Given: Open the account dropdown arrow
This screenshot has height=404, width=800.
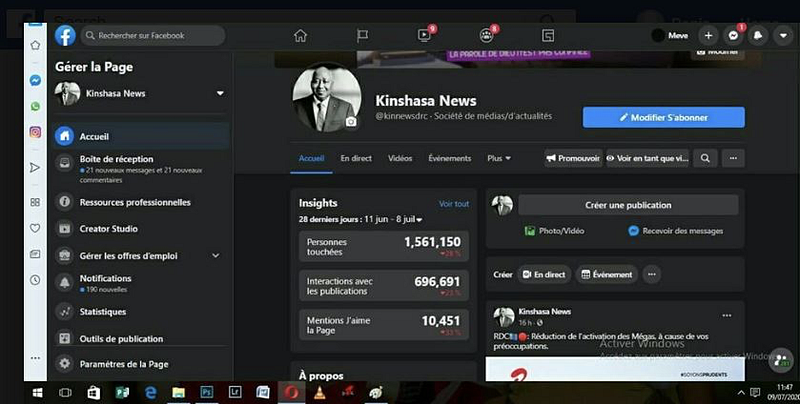Looking at the screenshot, I should tap(783, 36).
